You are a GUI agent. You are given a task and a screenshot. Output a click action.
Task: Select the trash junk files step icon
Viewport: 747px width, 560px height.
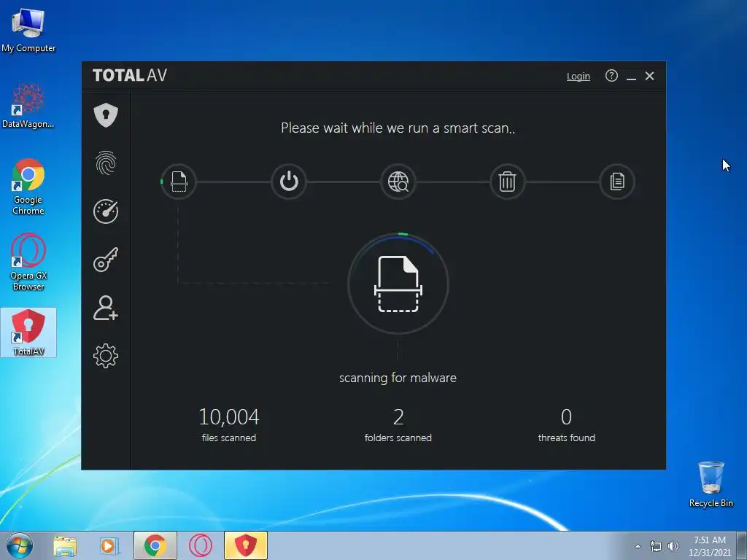508,182
